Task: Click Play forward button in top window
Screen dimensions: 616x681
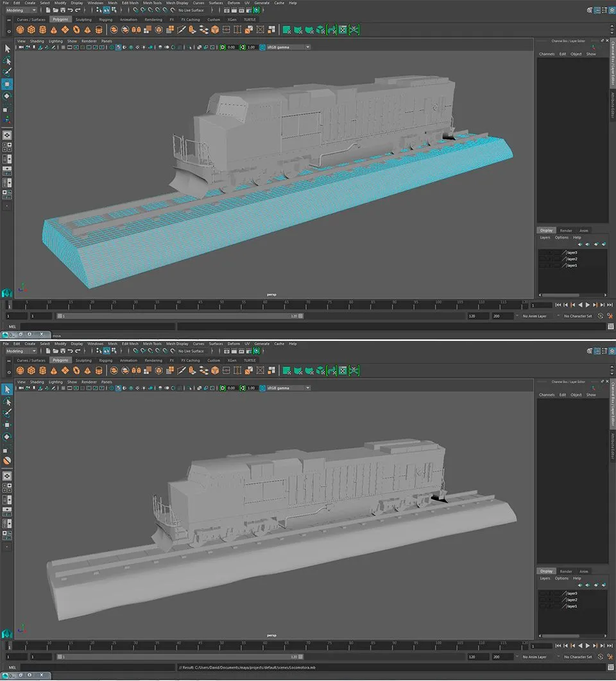Action: (588, 305)
